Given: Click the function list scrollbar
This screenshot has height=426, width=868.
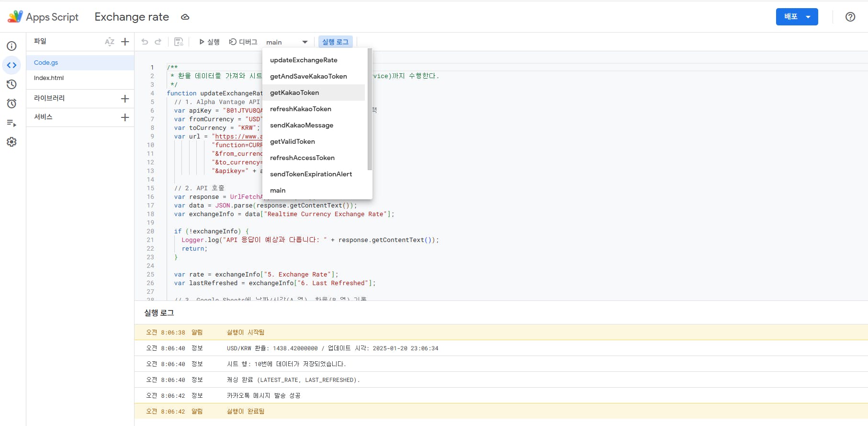Looking at the screenshot, I should (x=370, y=109).
